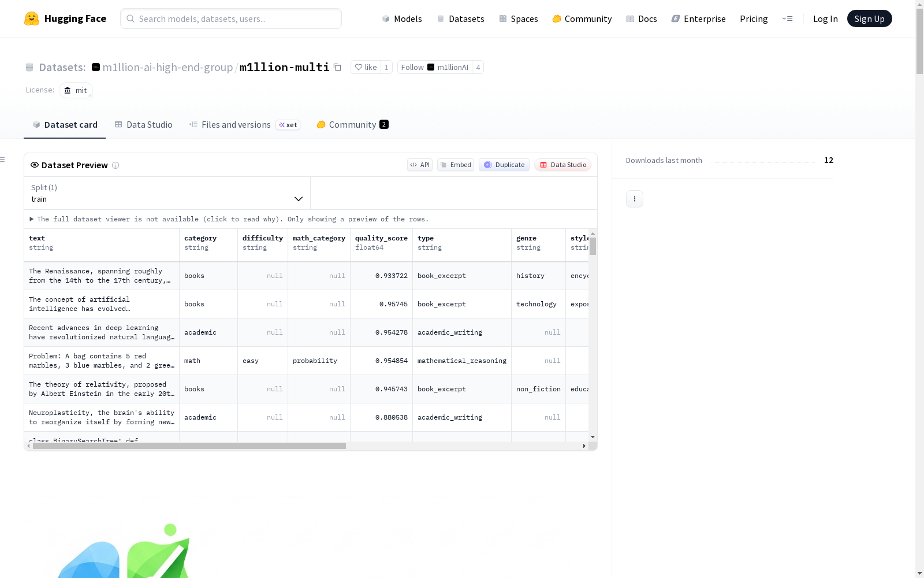Click the like heart button
Viewport: 924px width, 578px height.
(x=366, y=68)
